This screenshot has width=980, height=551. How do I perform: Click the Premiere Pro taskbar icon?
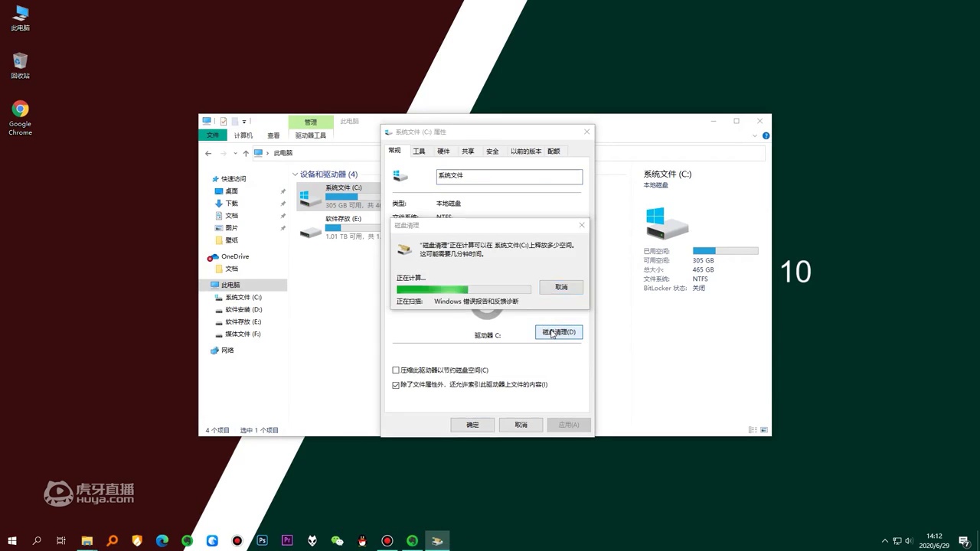tap(287, 540)
